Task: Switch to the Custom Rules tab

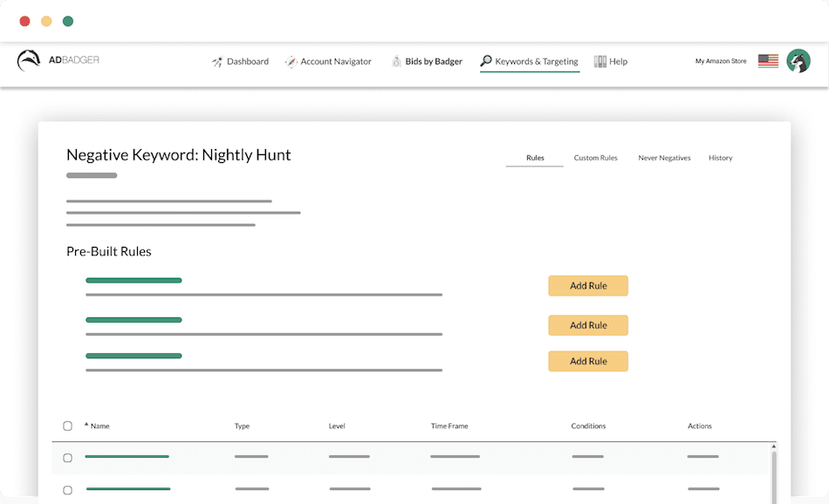Action: pos(595,158)
